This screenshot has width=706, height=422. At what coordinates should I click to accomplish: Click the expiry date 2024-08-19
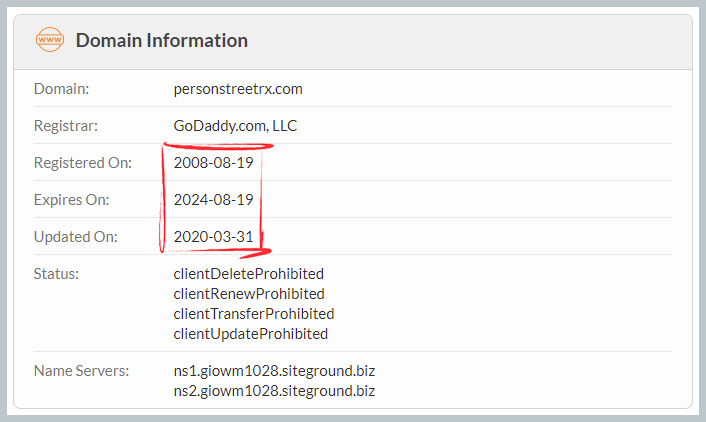click(x=214, y=200)
